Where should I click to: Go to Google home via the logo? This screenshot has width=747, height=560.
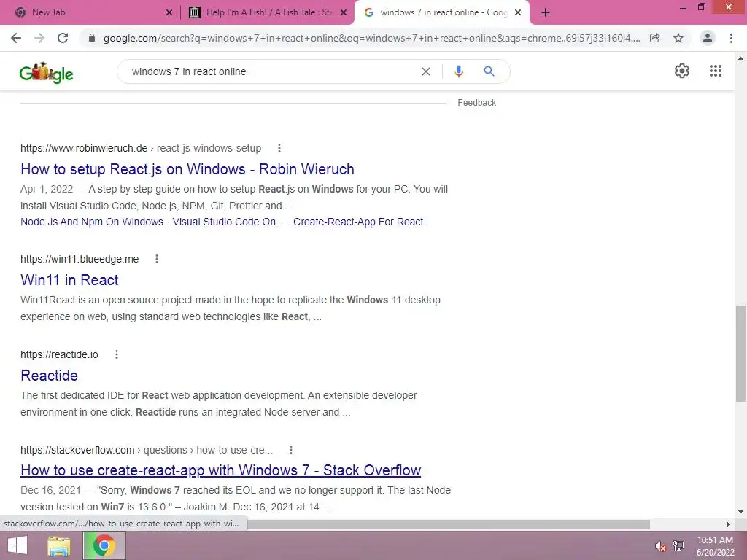tap(46, 72)
